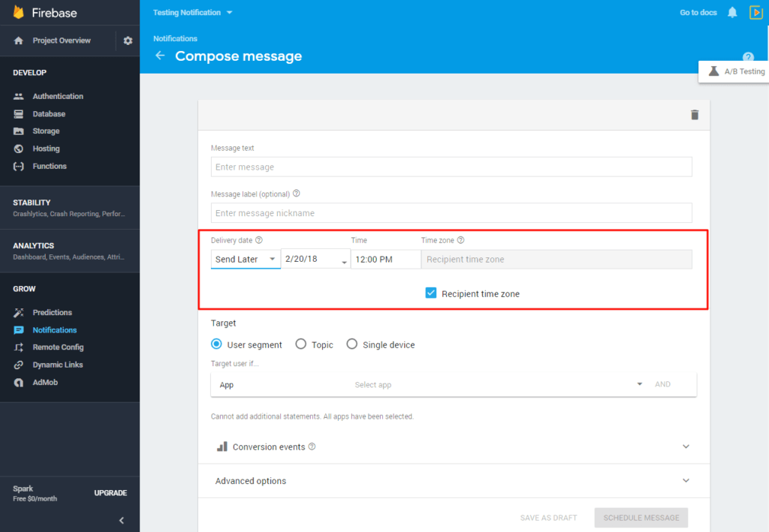Uncheck the Recipient time zone checkbox
Screen dimensions: 769x532
[x=430, y=293]
